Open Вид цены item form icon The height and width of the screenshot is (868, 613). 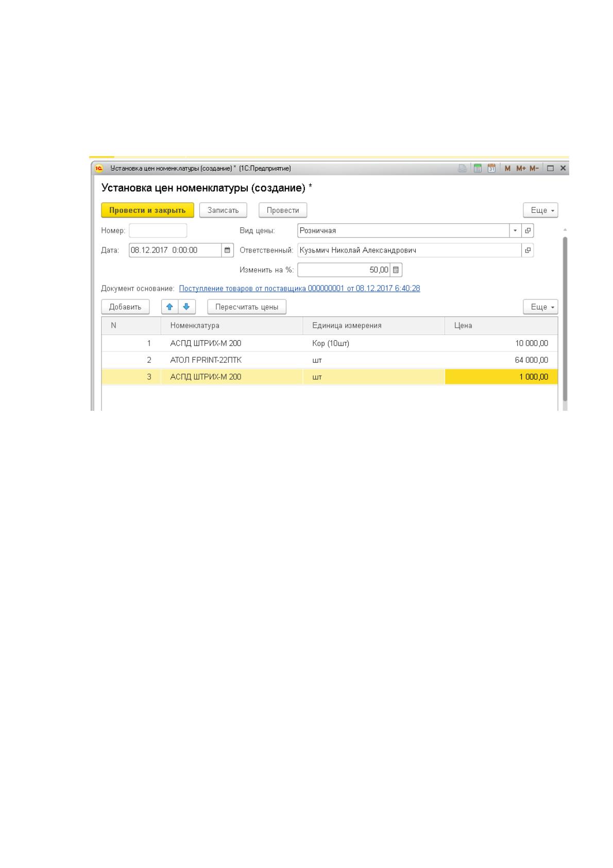tap(527, 230)
